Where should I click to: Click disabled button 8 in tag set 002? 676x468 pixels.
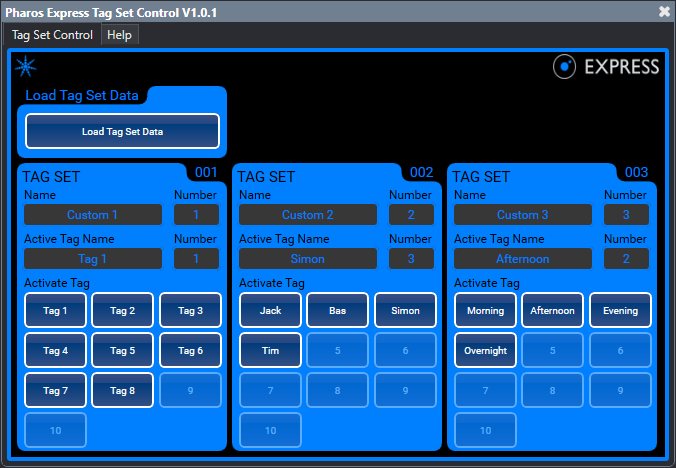coord(338,390)
